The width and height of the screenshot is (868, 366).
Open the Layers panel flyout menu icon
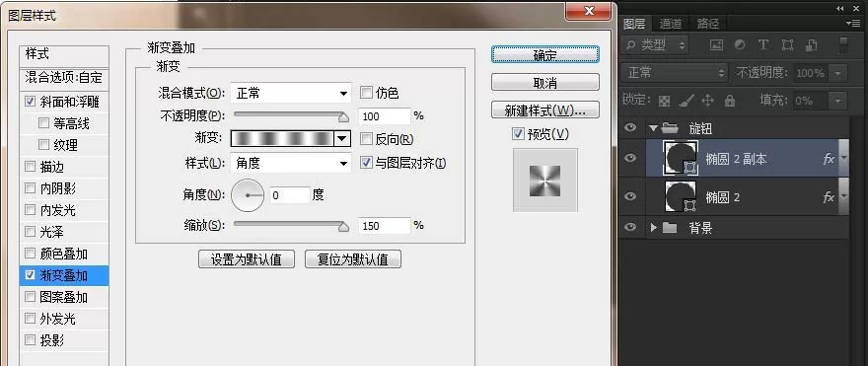coord(853,24)
